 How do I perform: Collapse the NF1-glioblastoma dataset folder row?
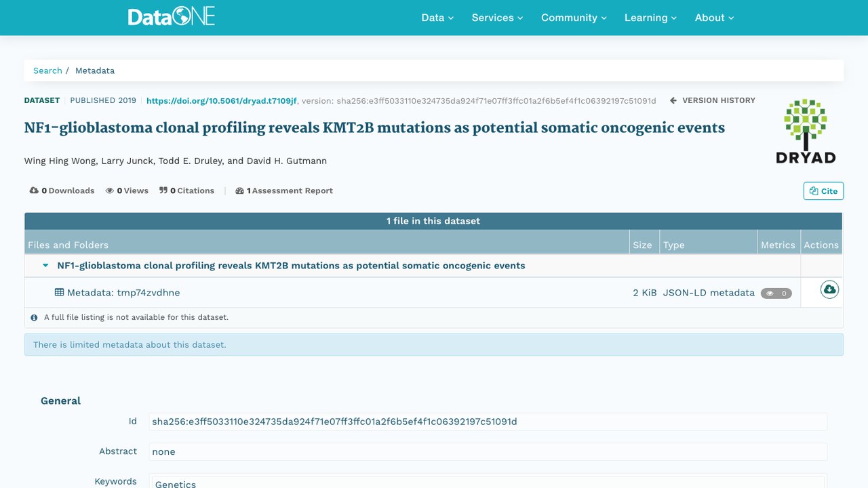tap(45, 266)
